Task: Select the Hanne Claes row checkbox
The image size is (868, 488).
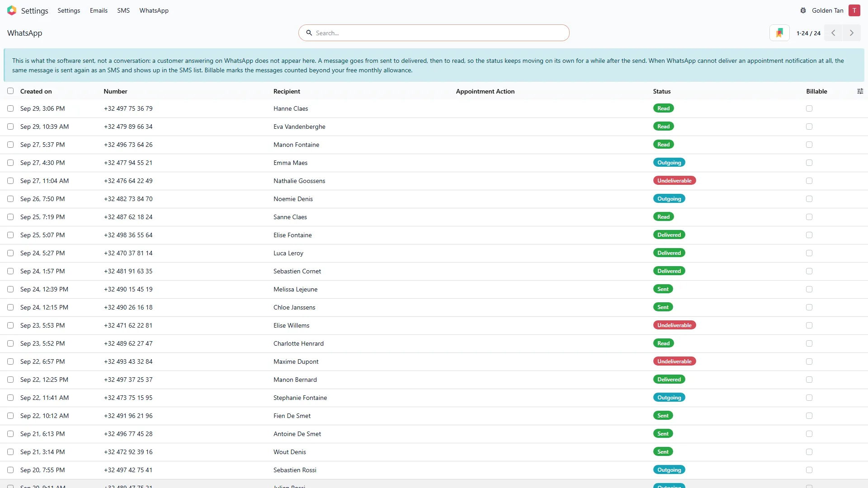Action: pos(10,108)
